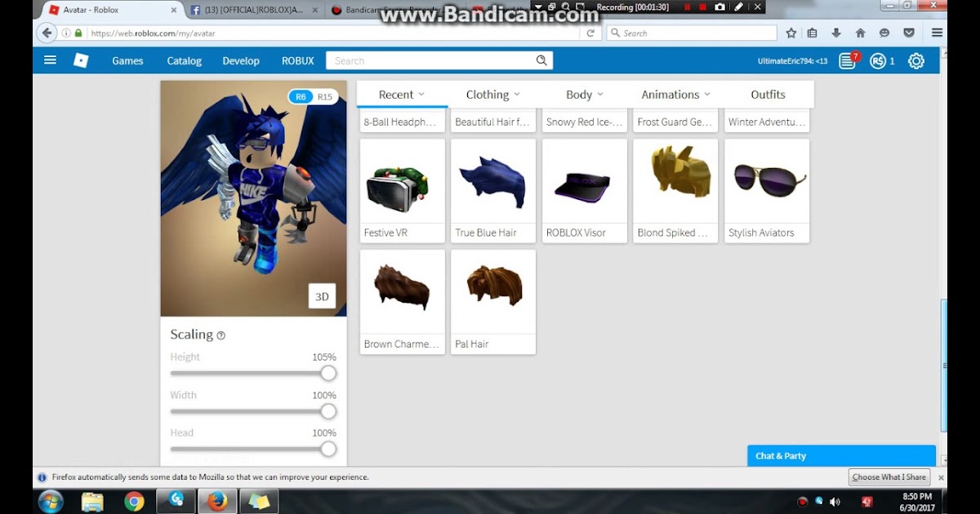Reload the page with the refresh icon
Screen dimensions: 980x514
click(590, 33)
